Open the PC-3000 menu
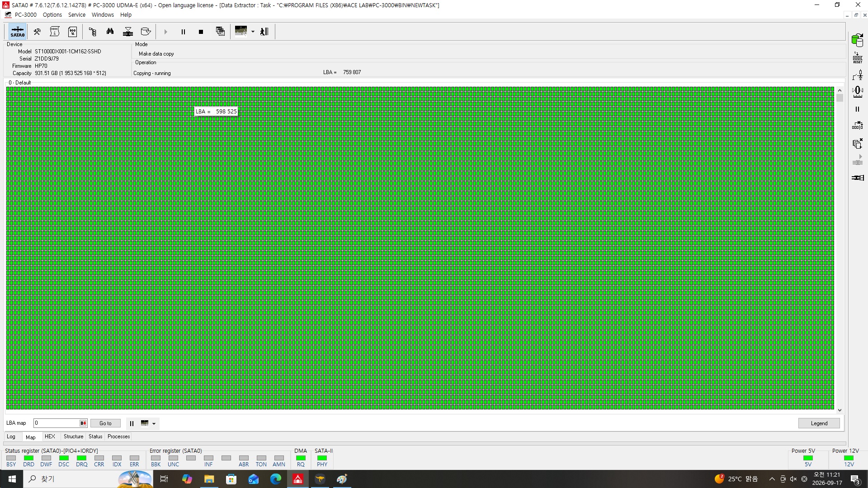Screen dimensions: 868x488 tap(26, 14)
